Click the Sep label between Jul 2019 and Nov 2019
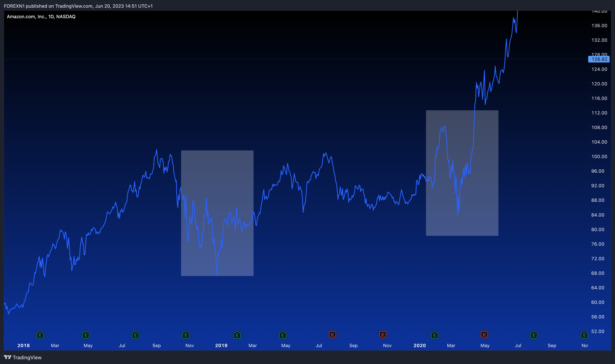The image size is (615, 364). 353,346
